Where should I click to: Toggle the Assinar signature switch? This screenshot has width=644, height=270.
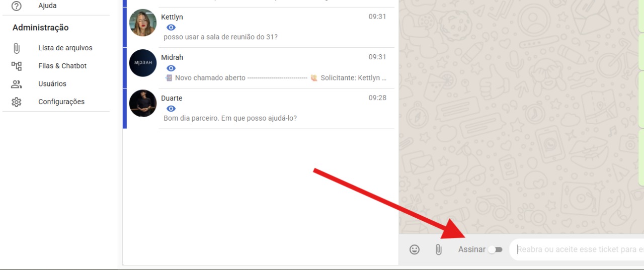tap(495, 249)
